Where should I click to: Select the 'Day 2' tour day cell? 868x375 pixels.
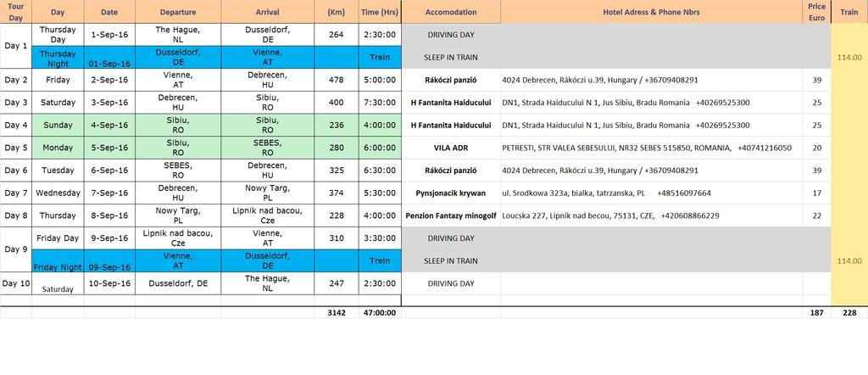[15, 80]
